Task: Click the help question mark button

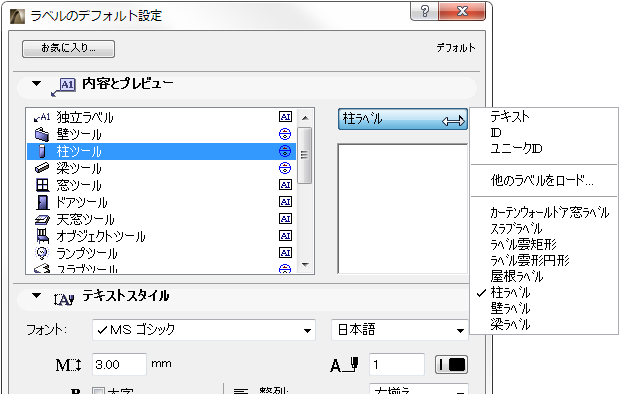Action: (424, 11)
